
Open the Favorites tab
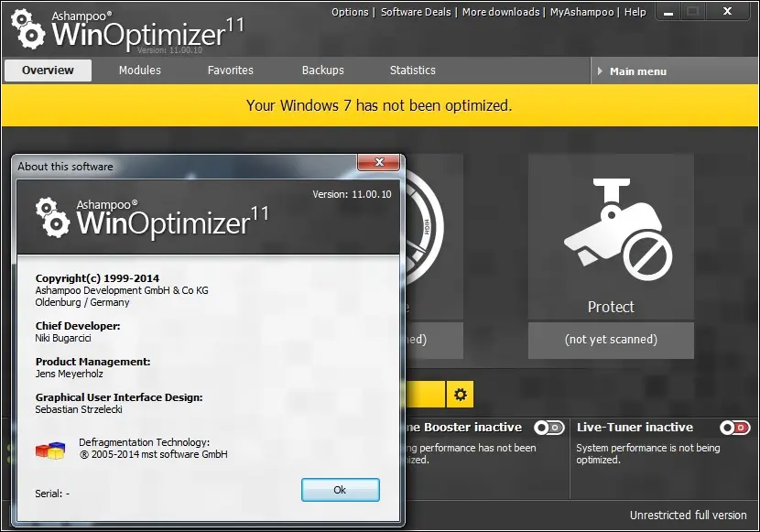230,71
